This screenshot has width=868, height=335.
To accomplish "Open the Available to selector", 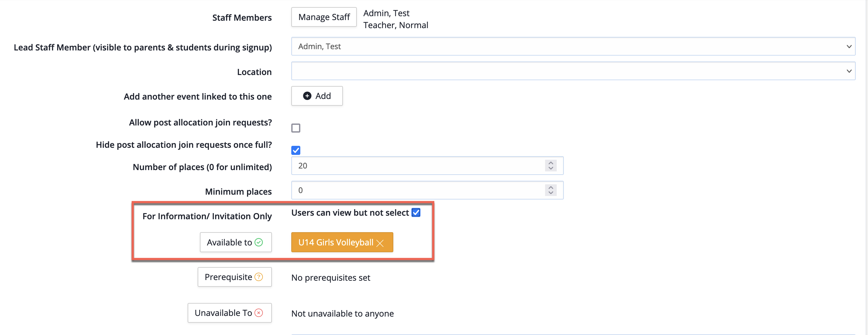I will click(x=235, y=242).
